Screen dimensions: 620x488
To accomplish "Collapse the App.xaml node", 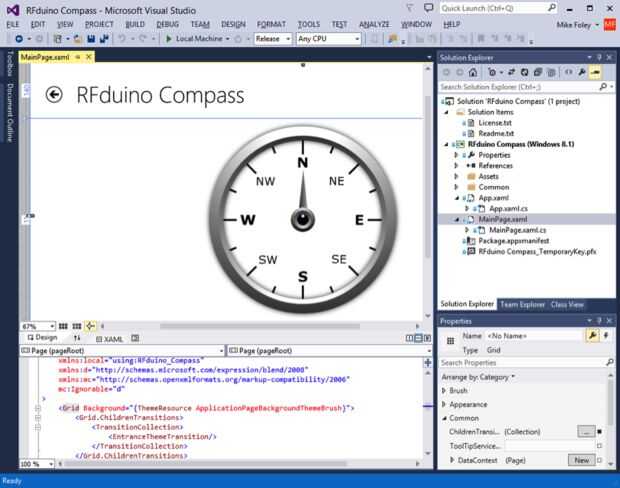I will (457, 198).
